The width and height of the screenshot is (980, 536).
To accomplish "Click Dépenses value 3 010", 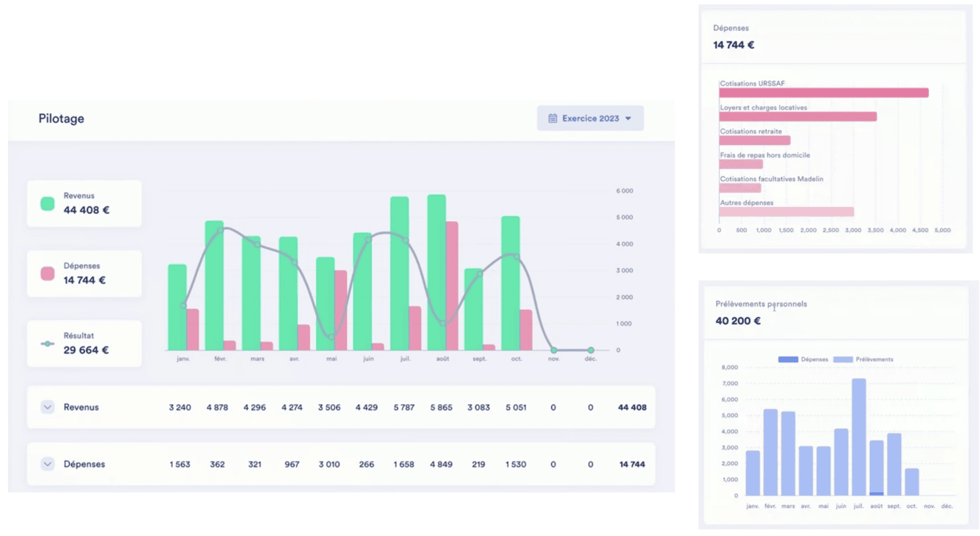I will click(329, 464).
